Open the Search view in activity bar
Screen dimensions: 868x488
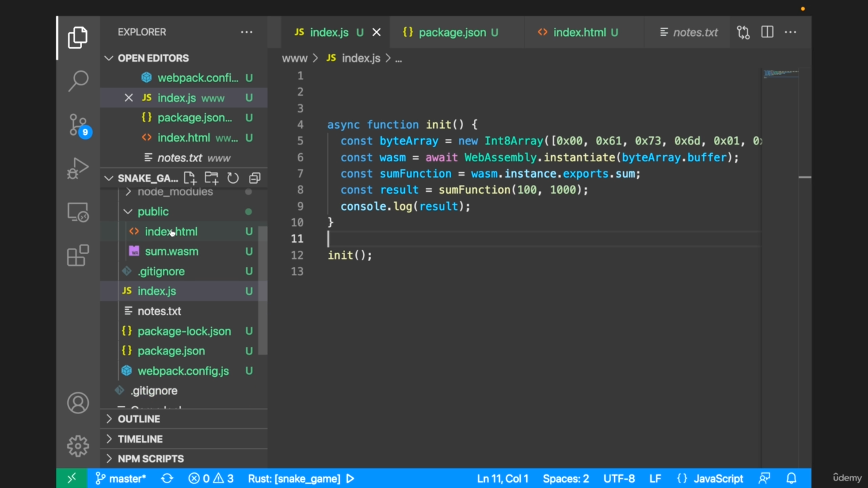[78, 81]
